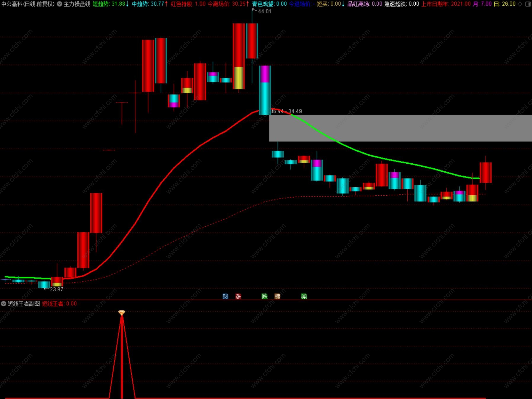Screen dimensions: 532x399
Task: Click the diamond icon in top-right corner
Action: [520, 4]
